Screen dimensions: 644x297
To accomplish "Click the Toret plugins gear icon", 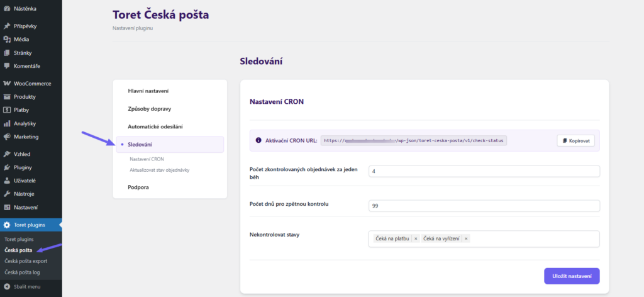I will coord(6,225).
